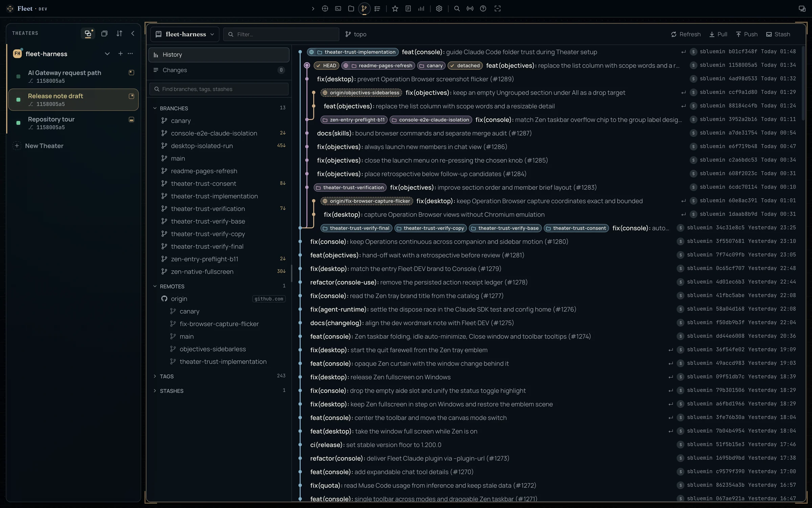Click the Refresh button
Image resolution: width=812 pixels, height=508 pixels.
click(686, 34)
